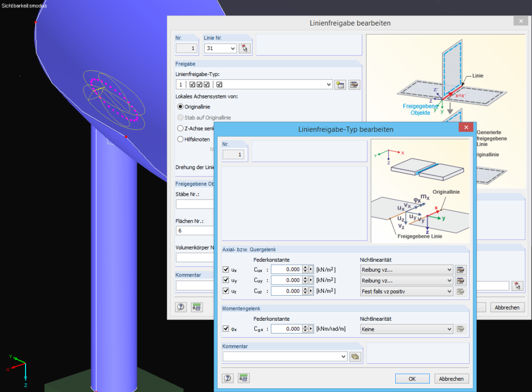Open the uy Nichtlinearität dropdown
The image size is (532, 392).
[406, 281]
